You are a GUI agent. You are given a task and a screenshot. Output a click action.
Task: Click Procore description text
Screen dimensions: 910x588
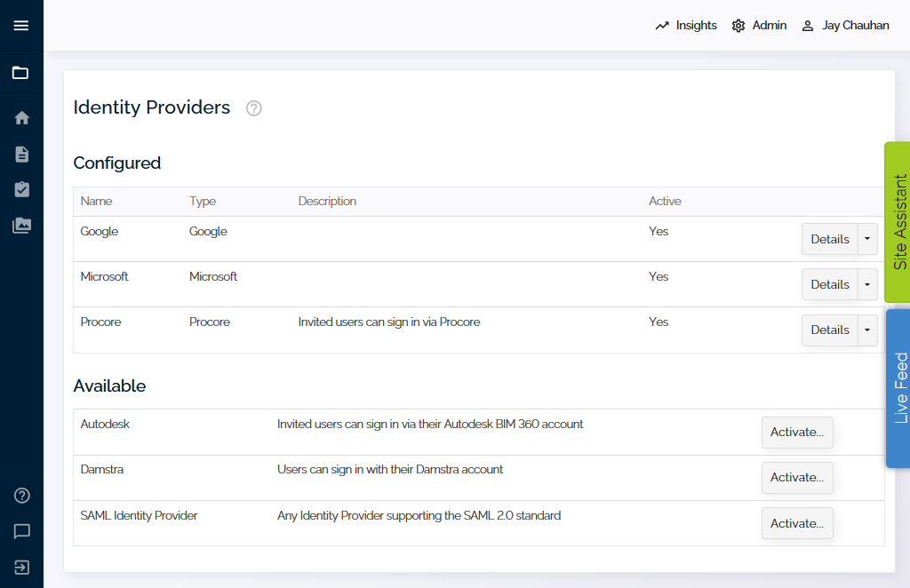tap(389, 322)
